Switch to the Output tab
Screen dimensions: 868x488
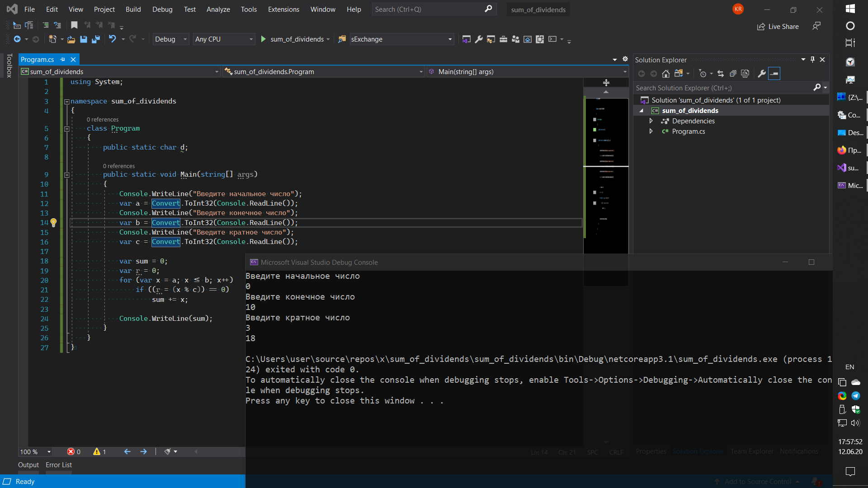28,465
